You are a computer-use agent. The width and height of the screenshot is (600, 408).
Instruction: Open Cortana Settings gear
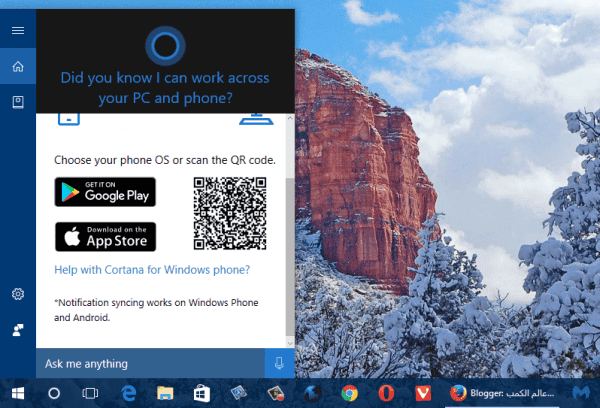coord(18,294)
